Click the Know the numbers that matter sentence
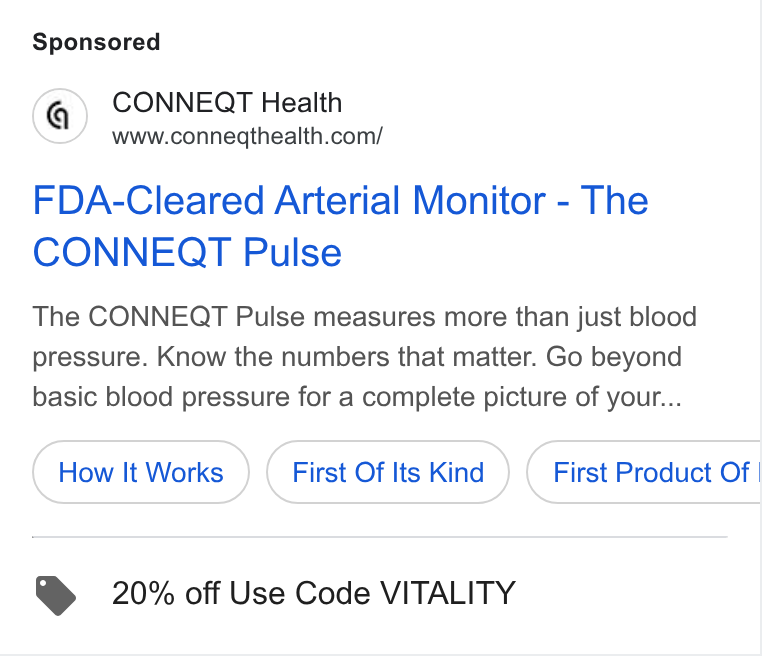This screenshot has width=762, height=656. pos(347,357)
